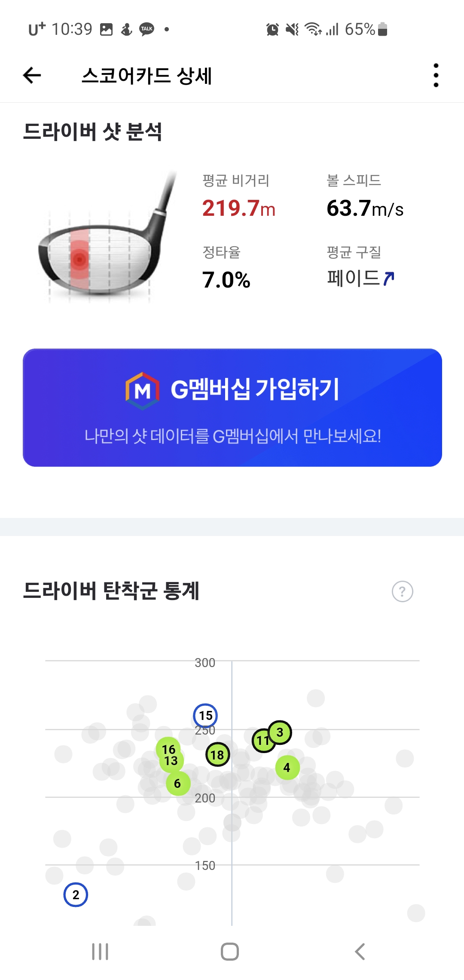Tap the back arrow in header
The height and width of the screenshot is (980, 464).
pos(32,76)
